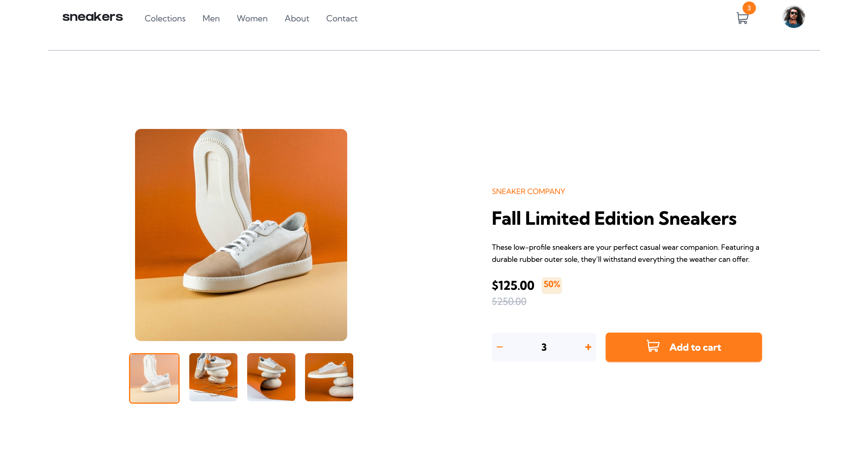Navigate to the About page
Image resolution: width=868 pixels, height=470 pixels.
point(297,19)
